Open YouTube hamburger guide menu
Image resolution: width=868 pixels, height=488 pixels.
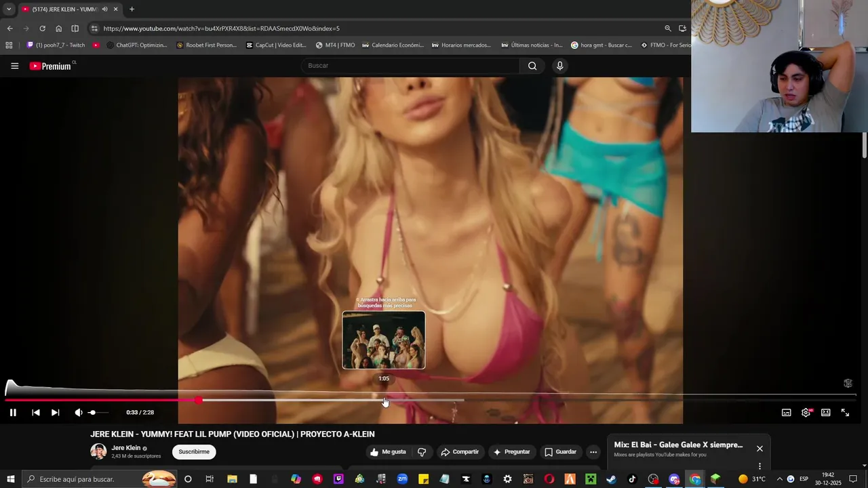point(14,66)
